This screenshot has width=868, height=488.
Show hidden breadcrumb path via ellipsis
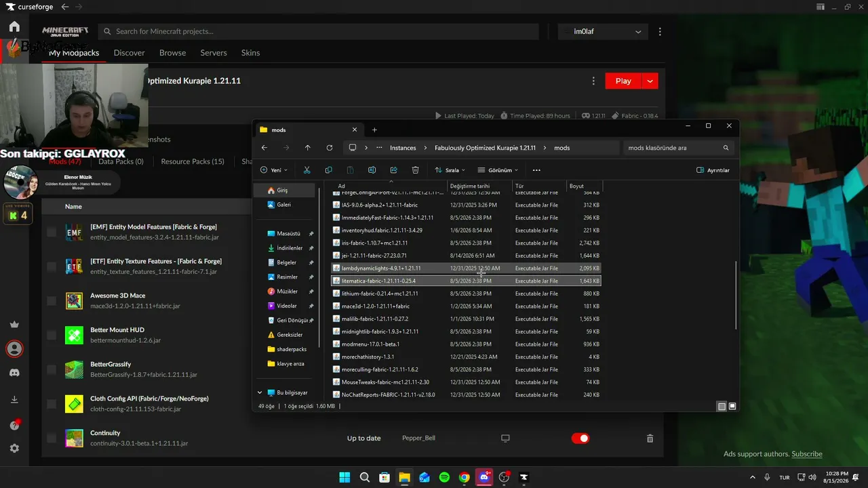point(379,148)
